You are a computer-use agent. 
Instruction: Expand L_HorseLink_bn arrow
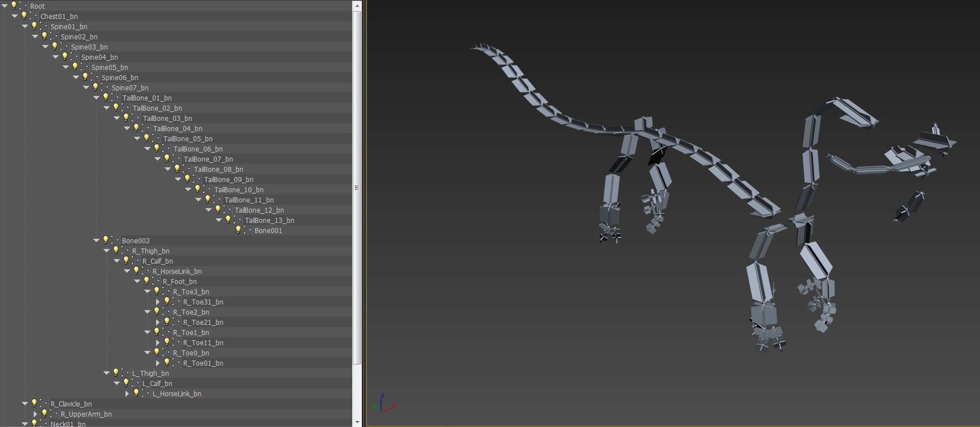click(x=127, y=394)
